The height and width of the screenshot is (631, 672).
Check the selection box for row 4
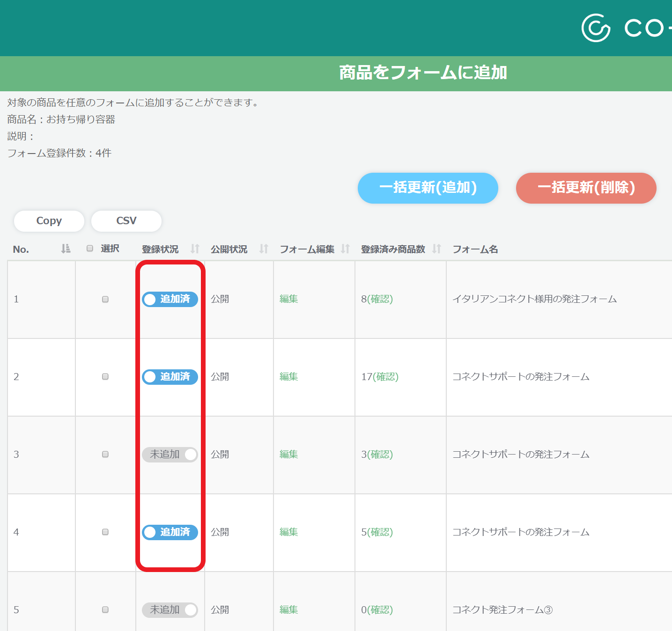tap(105, 532)
